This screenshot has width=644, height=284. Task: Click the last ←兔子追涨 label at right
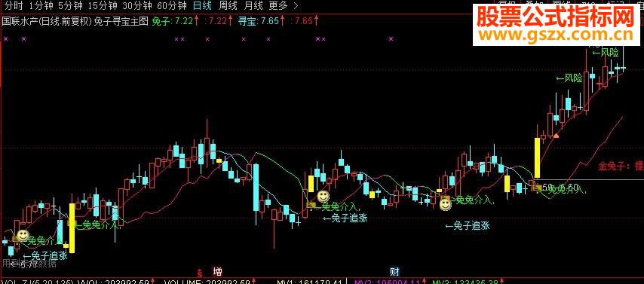click(468, 226)
